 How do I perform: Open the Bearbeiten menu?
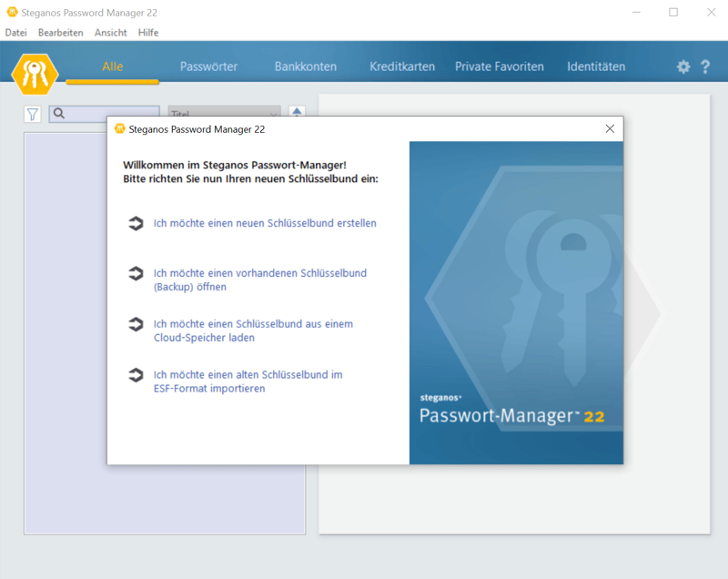(60, 33)
